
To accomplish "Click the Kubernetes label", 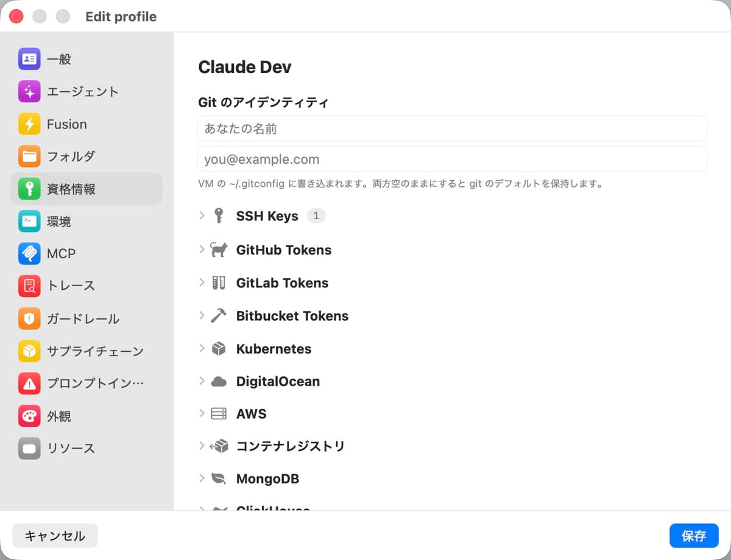I will 274,349.
